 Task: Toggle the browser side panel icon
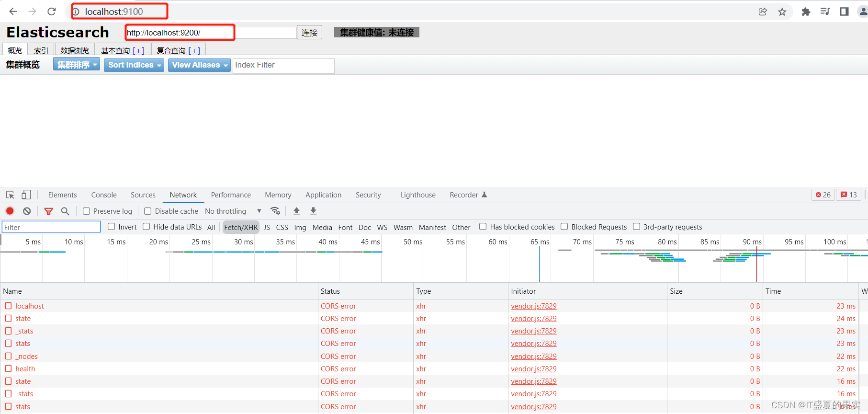coord(845,11)
